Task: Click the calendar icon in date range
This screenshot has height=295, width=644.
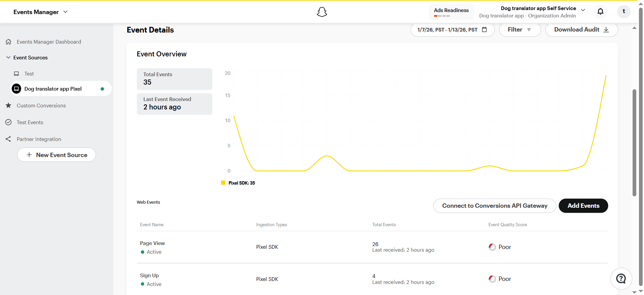Action: [484, 30]
